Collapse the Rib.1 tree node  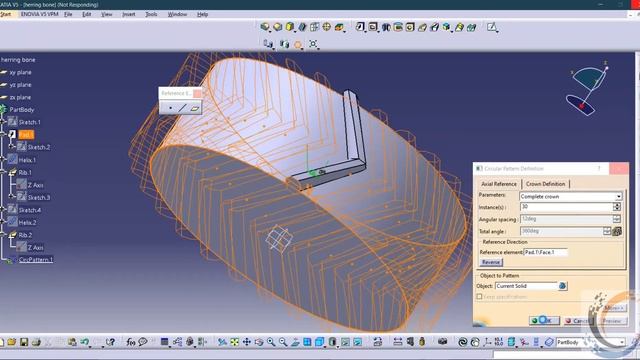point(2,172)
